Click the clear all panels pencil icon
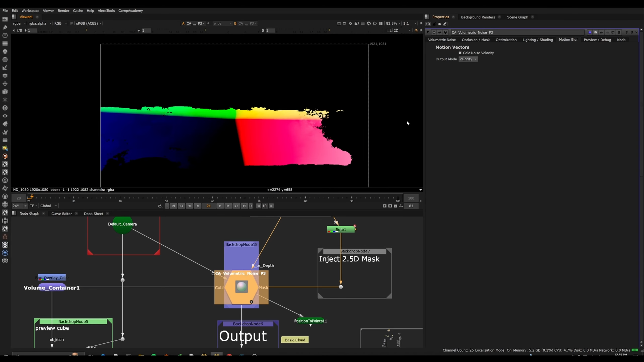 [x=445, y=24]
